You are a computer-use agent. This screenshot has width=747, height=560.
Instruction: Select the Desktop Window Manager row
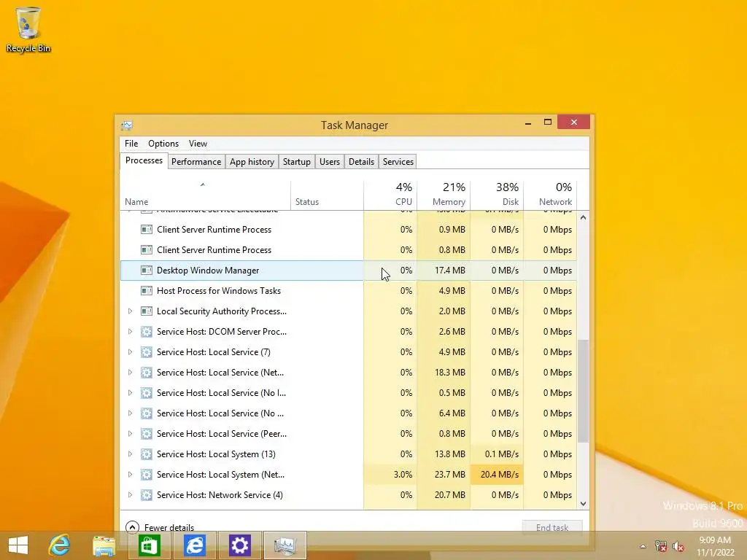[349, 271]
